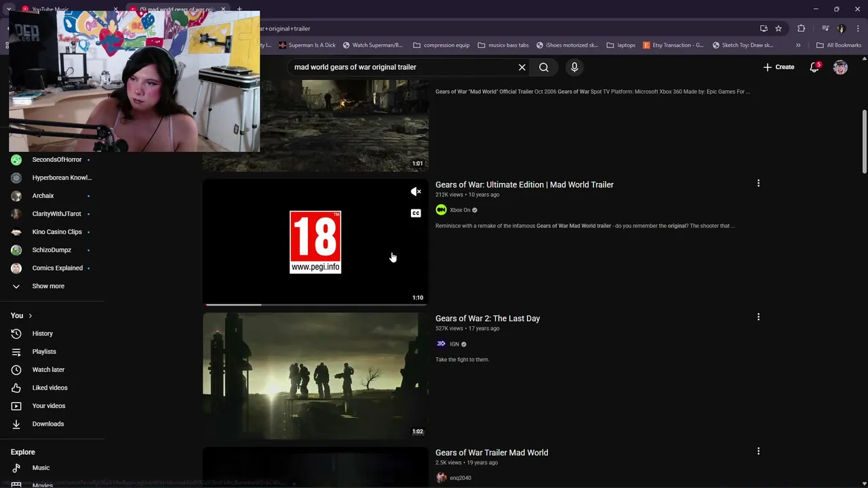Open the Xbox On channel icon

[441, 210]
